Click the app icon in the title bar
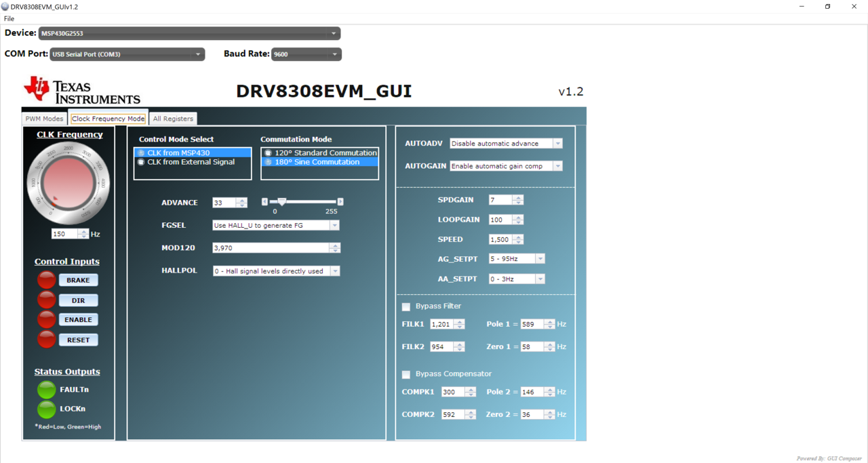This screenshot has width=868, height=463. coord(5,6)
